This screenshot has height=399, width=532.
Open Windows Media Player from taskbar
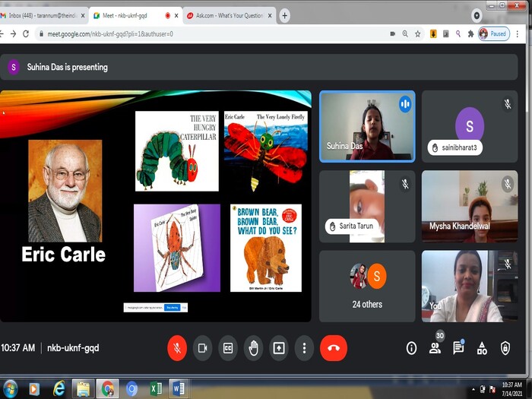(34, 389)
